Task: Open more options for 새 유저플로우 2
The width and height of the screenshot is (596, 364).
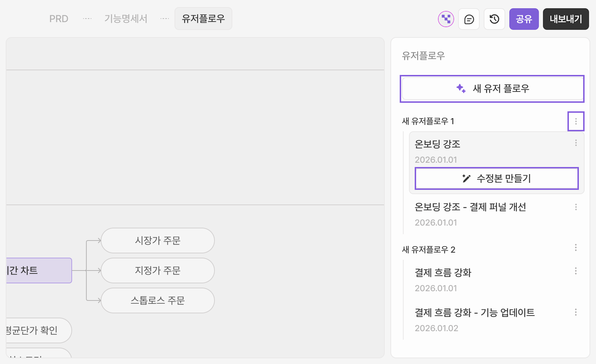Action: tap(576, 248)
